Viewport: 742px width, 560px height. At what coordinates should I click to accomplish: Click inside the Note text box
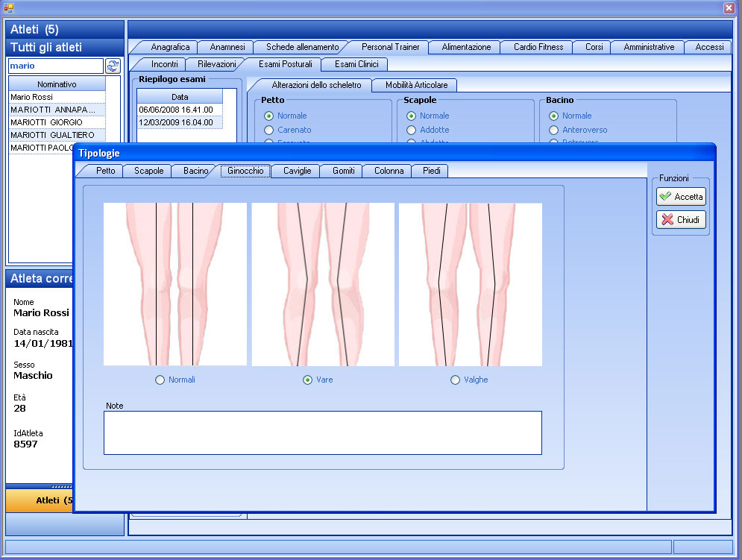point(322,432)
